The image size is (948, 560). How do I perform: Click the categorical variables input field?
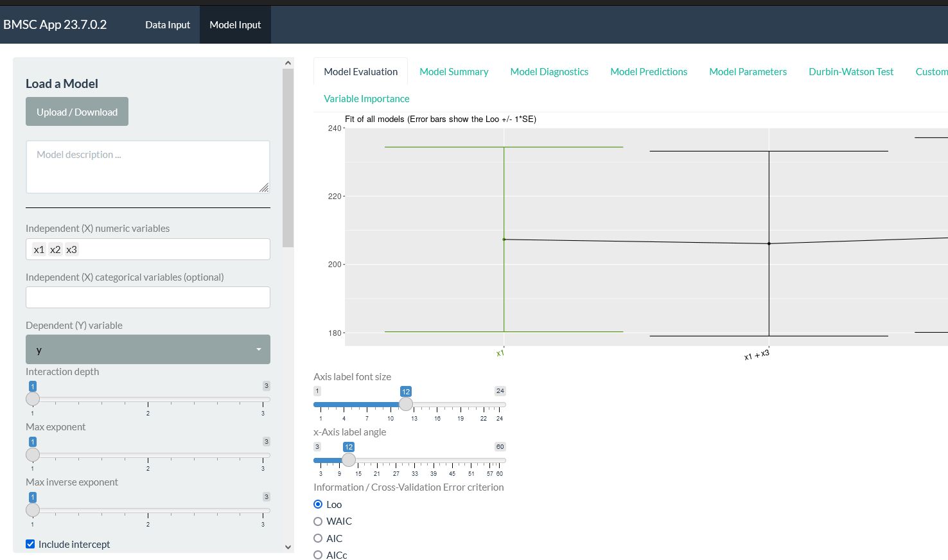(x=148, y=297)
